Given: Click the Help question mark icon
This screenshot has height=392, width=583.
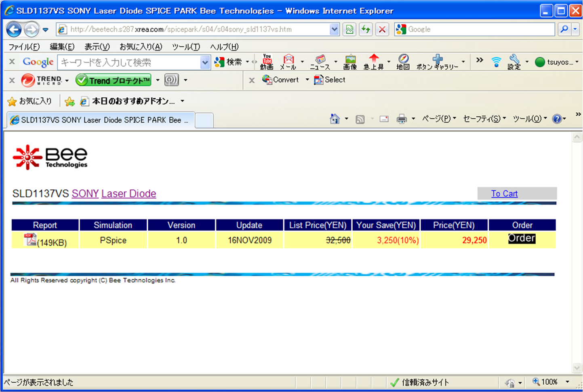Looking at the screenshot, I should [x=557, y=119].
